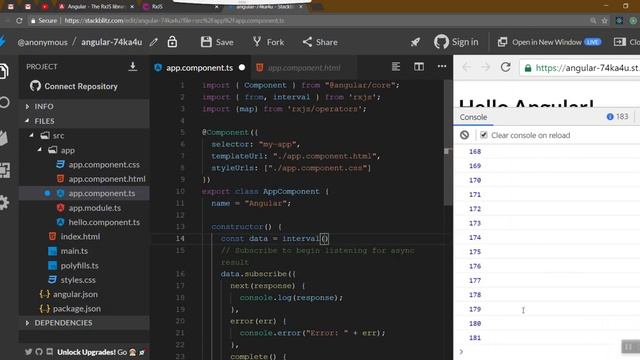
Task: Click Connect Repository
Action: pos(73,86)
